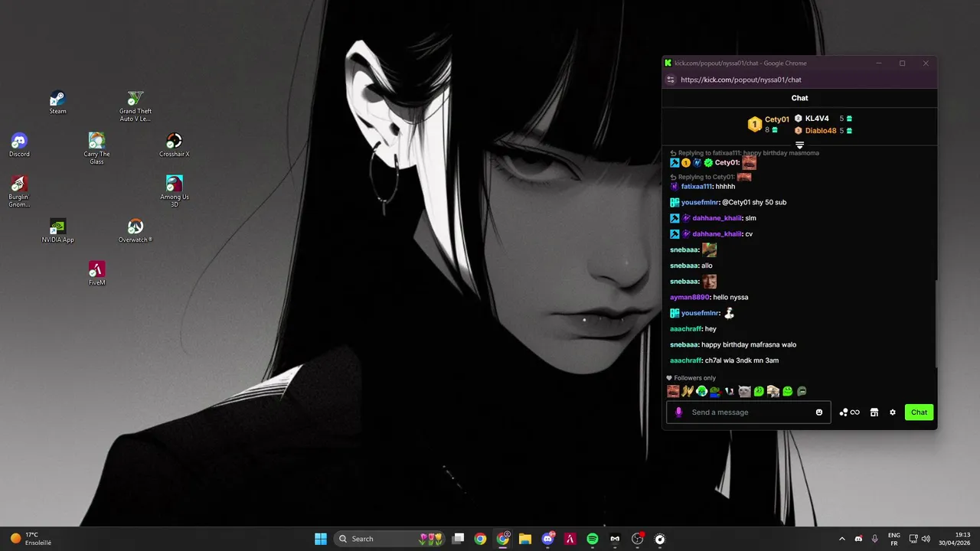
Task: Open the weather widget showing 17°C
Action: [x=31, y=539]
